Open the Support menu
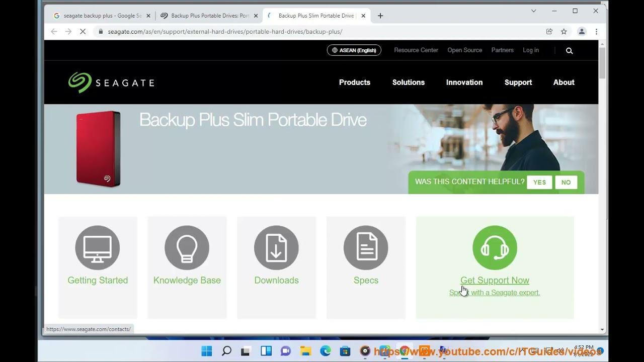Viewport: 644px width, 362px height. click(x=518, y=82)
